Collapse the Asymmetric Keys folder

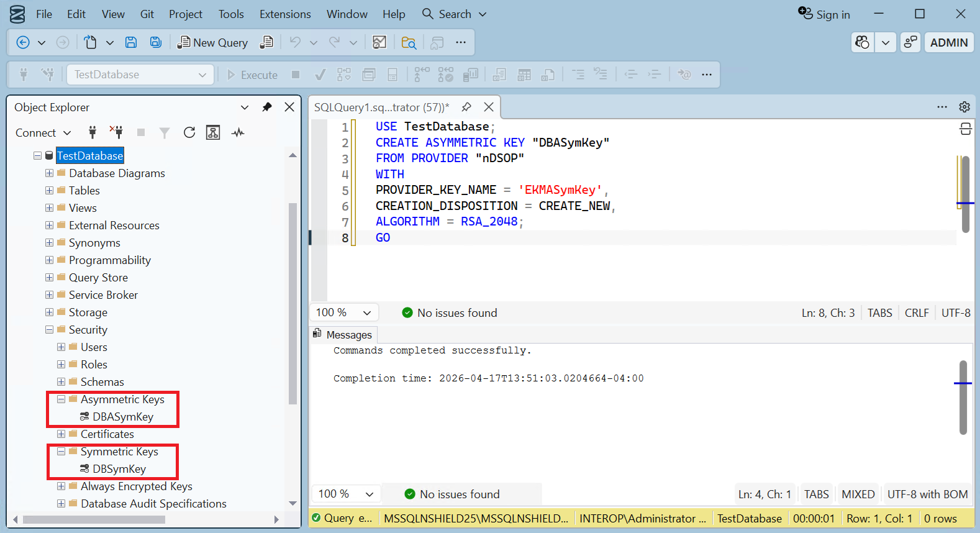point(61,399)
